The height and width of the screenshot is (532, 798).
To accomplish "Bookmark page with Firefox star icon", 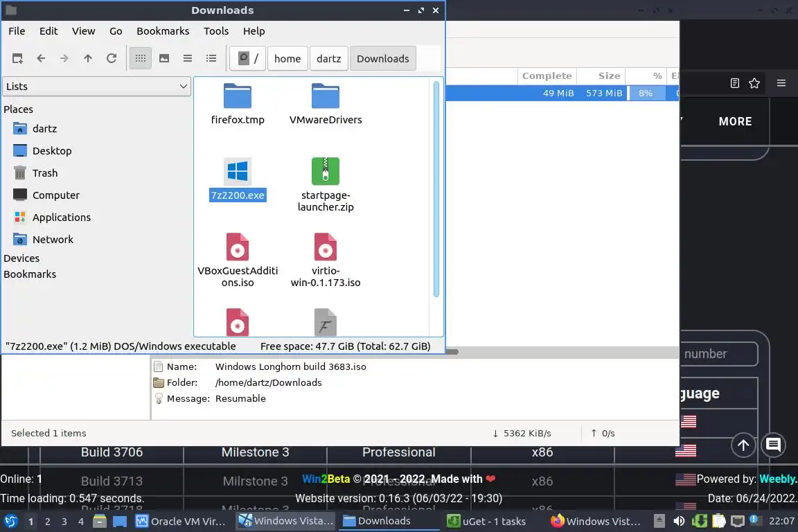I will [754, 83].
